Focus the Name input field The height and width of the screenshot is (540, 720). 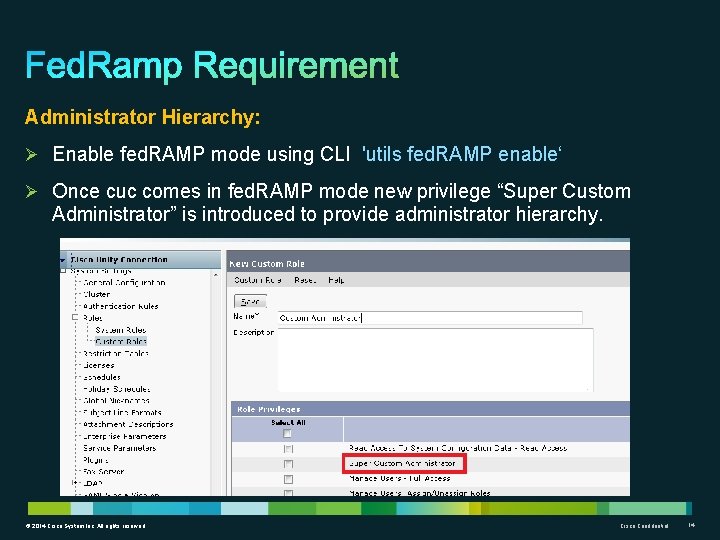pos(430,318)
